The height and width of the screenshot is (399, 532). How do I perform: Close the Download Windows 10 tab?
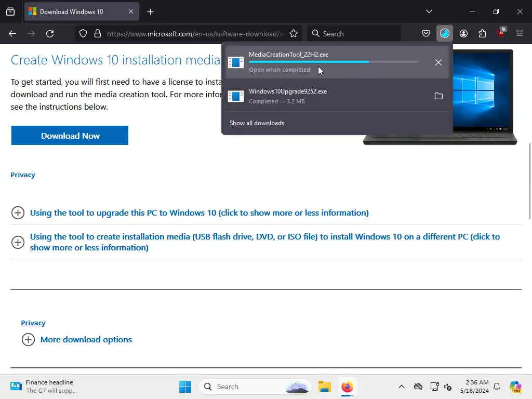(x=131, y=12)
